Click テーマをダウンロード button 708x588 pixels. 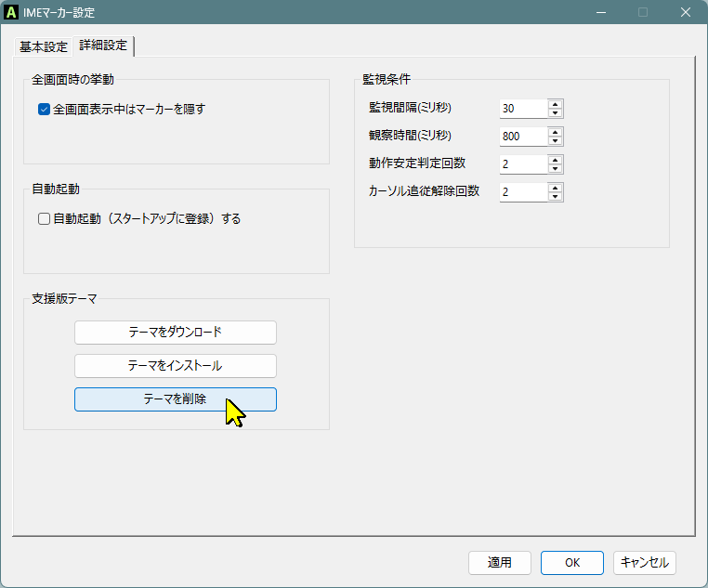[176, 333]
